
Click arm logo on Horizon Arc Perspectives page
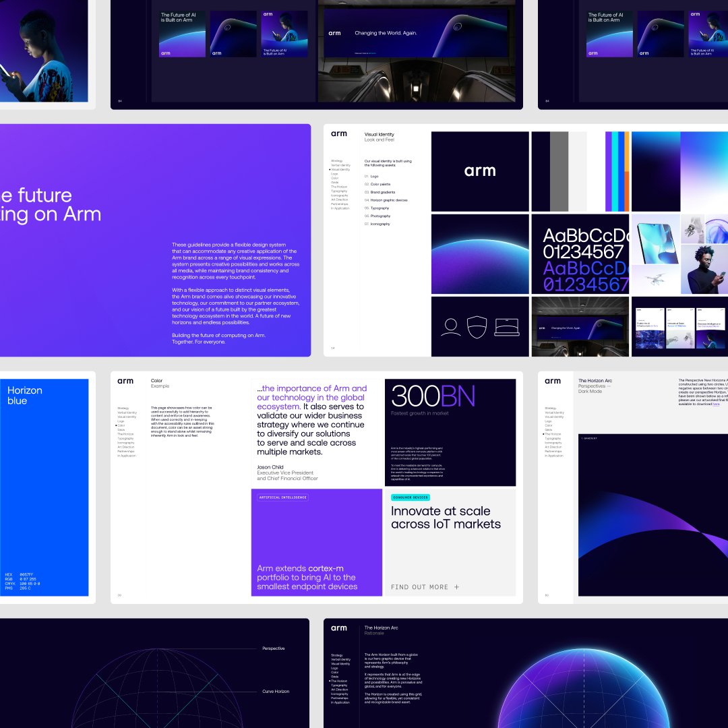pos(553,381)
